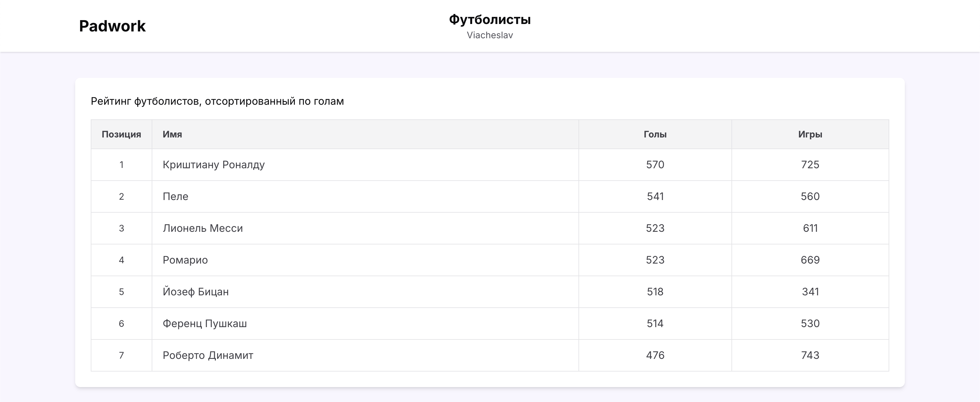Click the goals value 541
Viewport: 980px width, 402px height.
(x=655, y=196)
